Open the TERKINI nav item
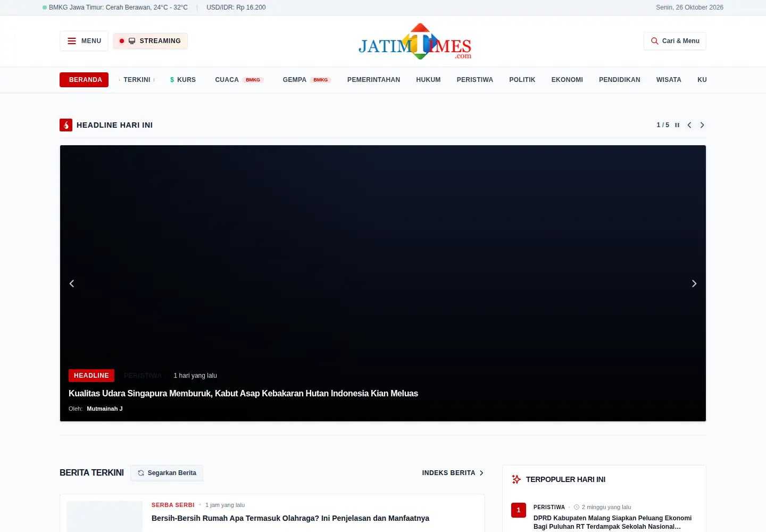 pyautogui.click(x=137, y=80)
